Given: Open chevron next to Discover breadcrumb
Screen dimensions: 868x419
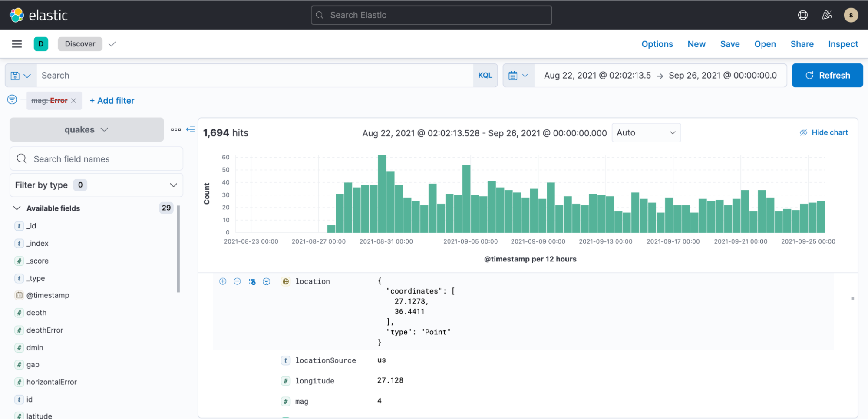Looking at the screenshot, I should (112, 44).
